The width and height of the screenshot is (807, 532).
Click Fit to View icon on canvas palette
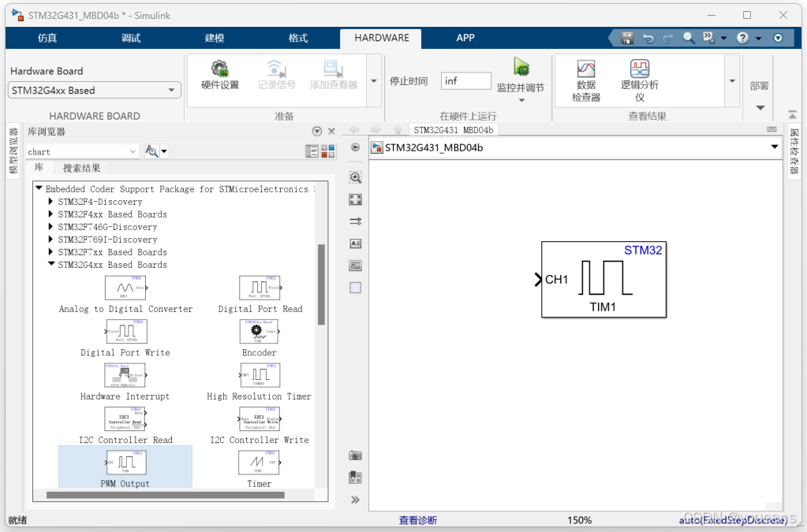(x=355, y=199)
